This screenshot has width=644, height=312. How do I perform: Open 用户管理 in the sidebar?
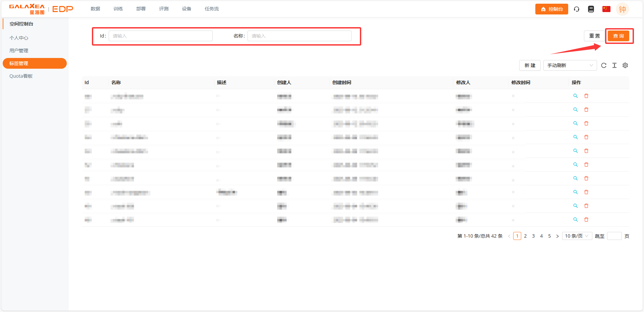19,51
